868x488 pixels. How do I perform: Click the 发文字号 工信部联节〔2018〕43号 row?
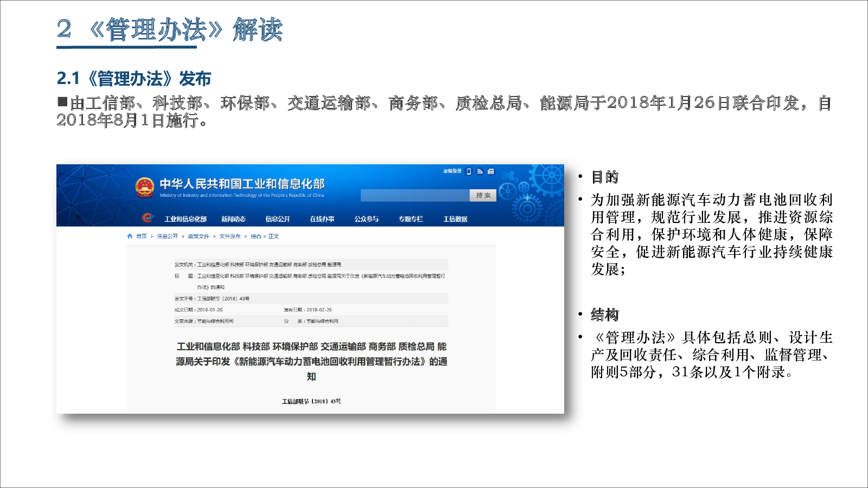311,299
